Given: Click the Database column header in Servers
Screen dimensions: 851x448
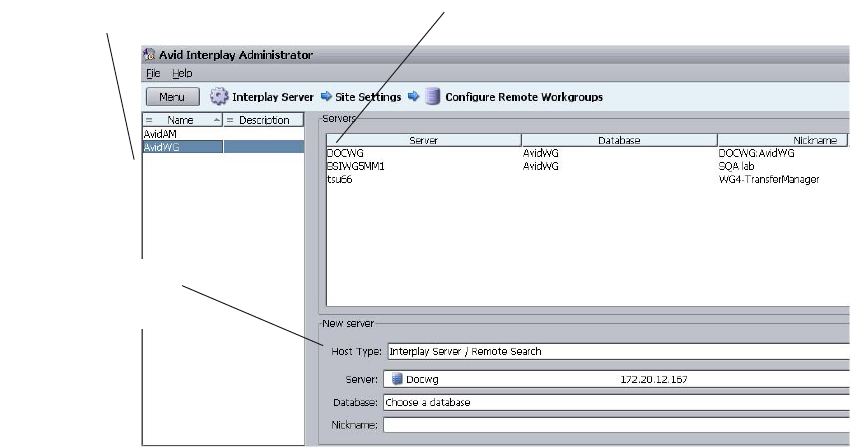Looking at the screenshot, I should point(619,140).
